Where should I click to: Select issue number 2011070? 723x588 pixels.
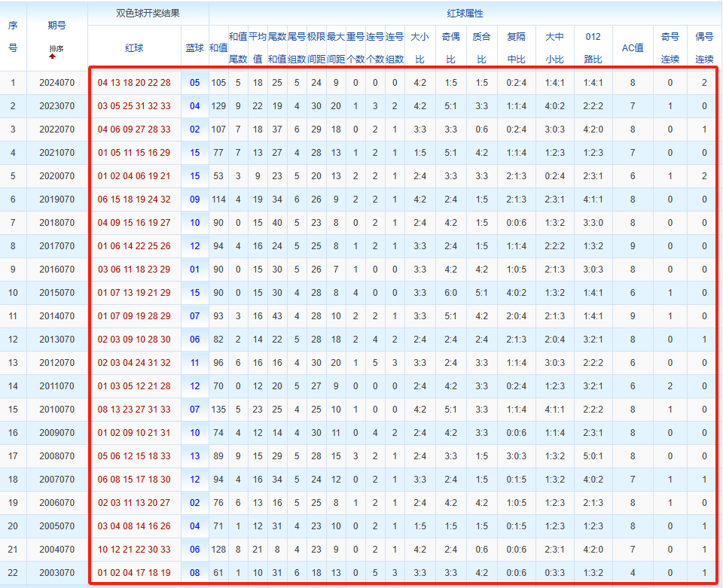point(56,386)
